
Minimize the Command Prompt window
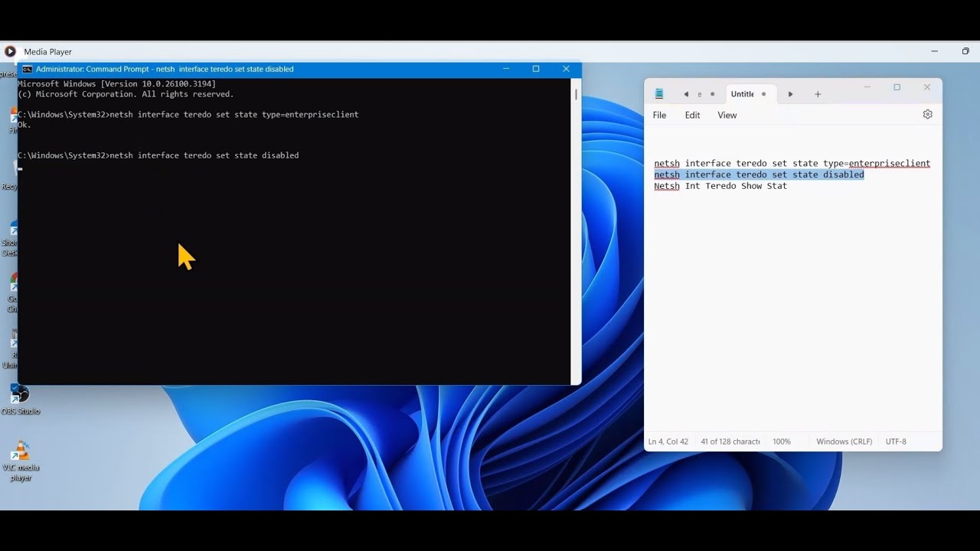506,69
